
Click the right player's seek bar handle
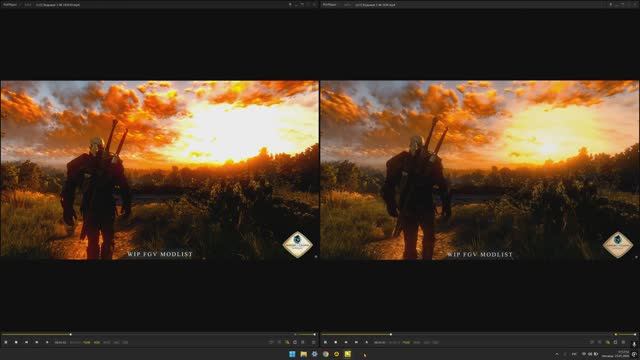[x=391, y=334]
